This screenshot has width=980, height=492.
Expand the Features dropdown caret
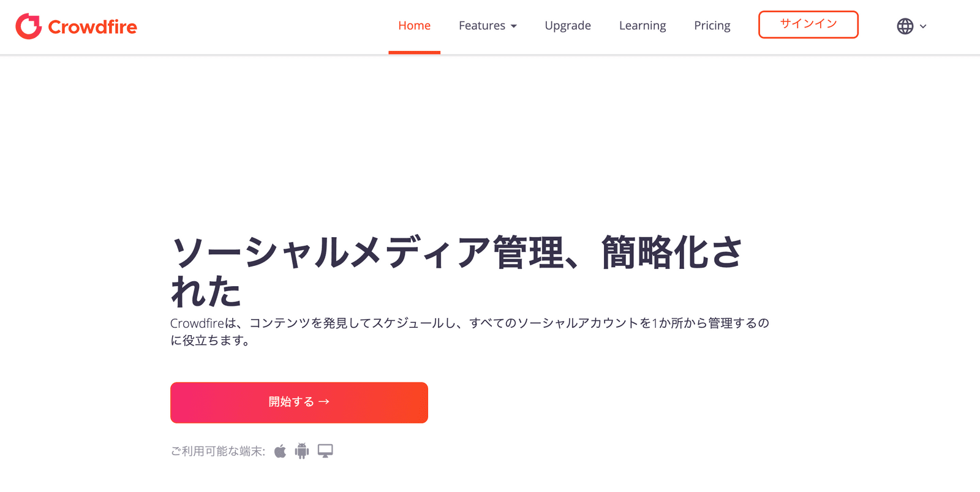(x=513, y=26)
